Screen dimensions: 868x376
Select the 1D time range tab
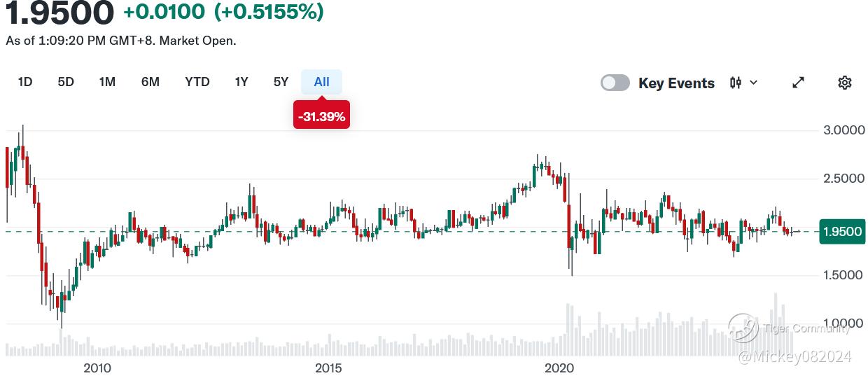click(25, 82)
